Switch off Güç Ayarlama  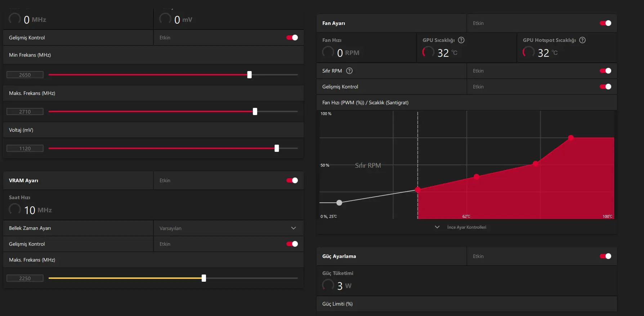tap(605, 256)
